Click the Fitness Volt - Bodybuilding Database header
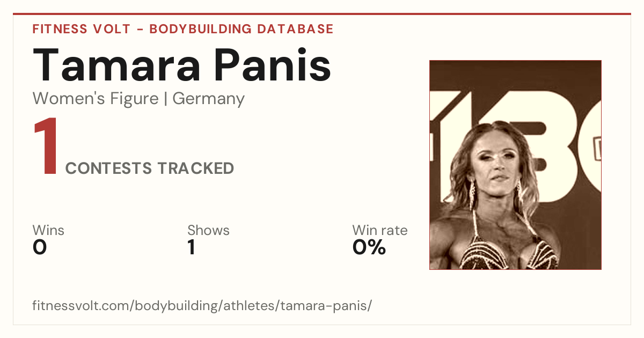Viewport: 644px width, 338px height. point(183,29)
